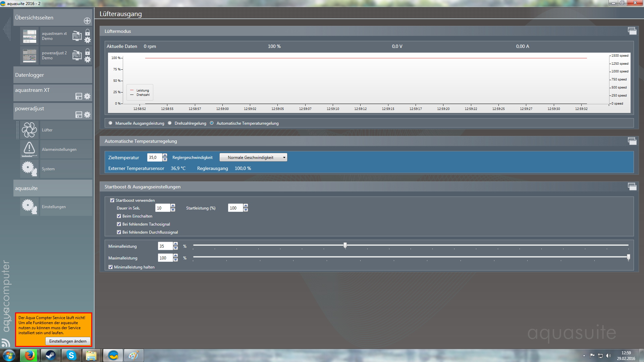644x362 pixels.
Task: Open gear settings for poweradjust 2 Demo
Action: [88, 60]
